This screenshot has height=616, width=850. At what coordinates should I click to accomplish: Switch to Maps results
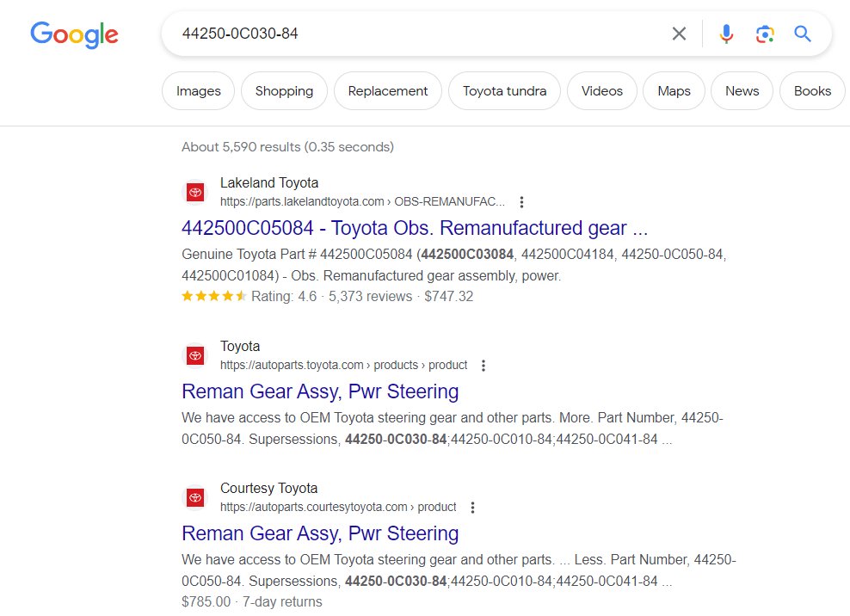[x=674, y=90]
